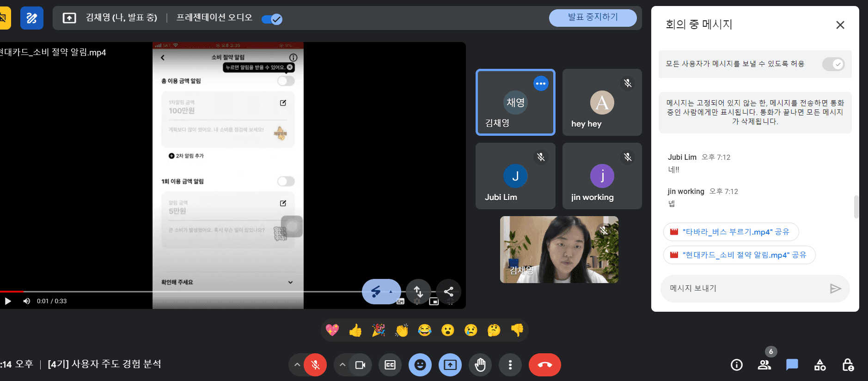Select the jin working participant tile
The width and height of the screenshot is (868, 381).
click(602, 176)
